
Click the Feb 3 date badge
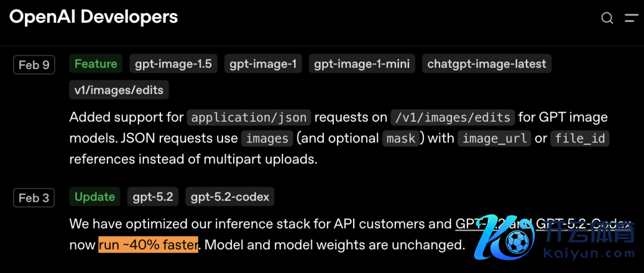coord(34,198)
